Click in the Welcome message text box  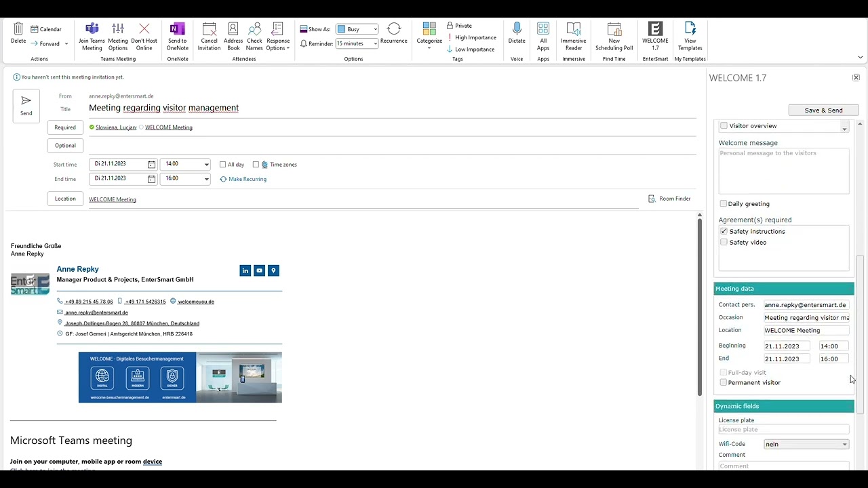pos(783,171)
